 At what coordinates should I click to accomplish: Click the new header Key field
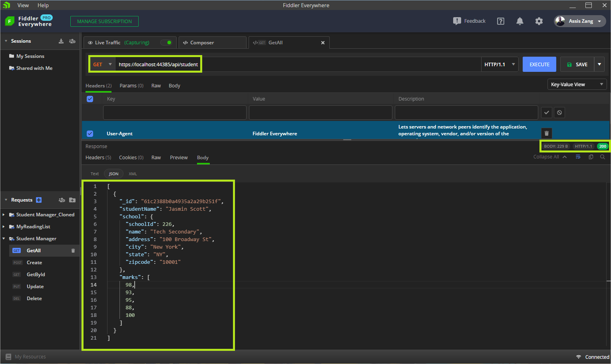tap(175, 113)
